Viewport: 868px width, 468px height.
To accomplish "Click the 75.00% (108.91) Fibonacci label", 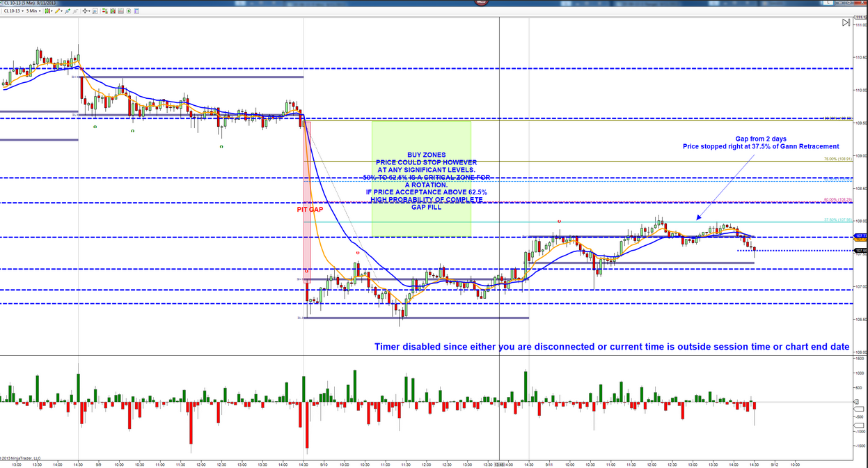I will tap(839, 159).
